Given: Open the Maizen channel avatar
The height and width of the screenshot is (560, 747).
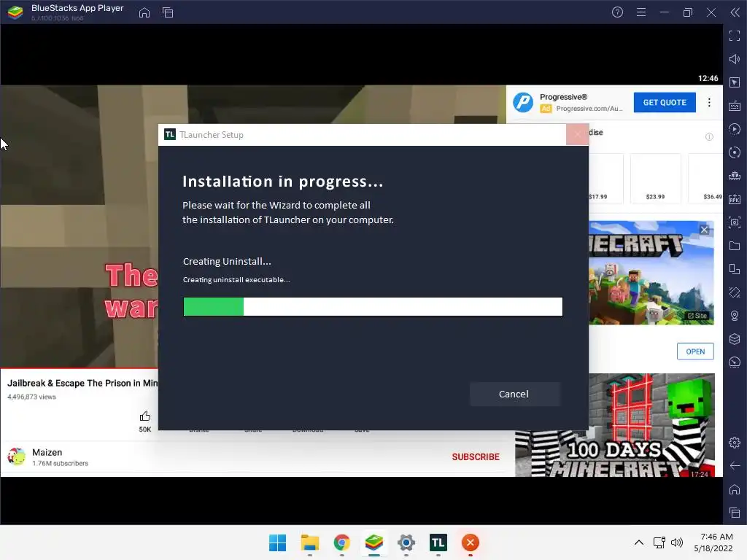Looking at the screenshot, I should (17, 456).
